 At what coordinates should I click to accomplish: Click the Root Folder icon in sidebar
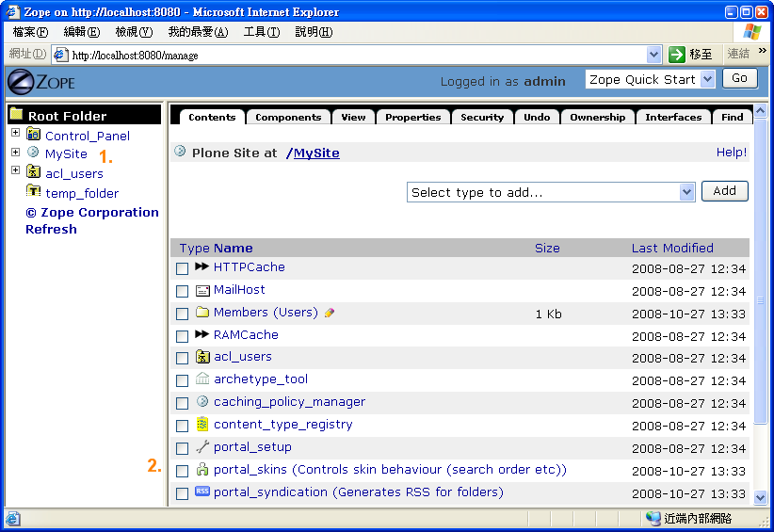[x=16, y=114]
